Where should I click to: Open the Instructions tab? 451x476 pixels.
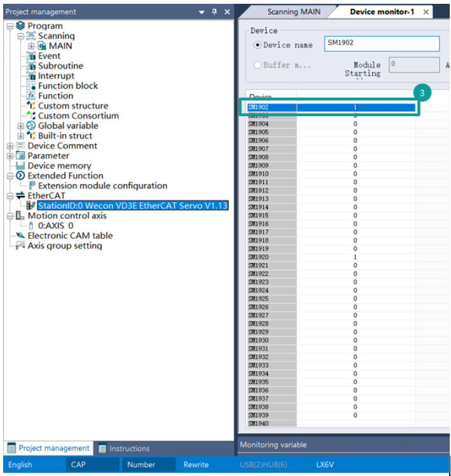pos(124,449)
